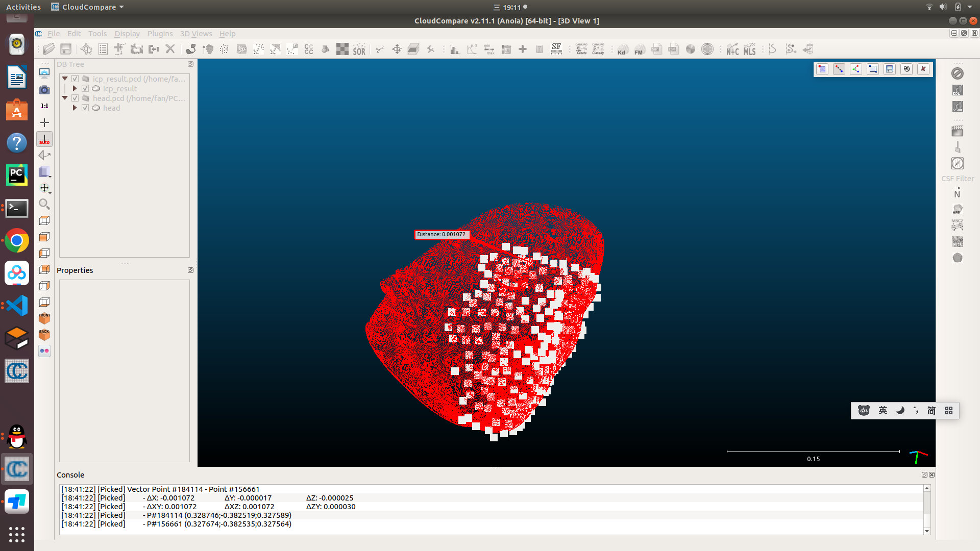
Task: Click the console scrollbar down arrow
Action: coord(927,531)
